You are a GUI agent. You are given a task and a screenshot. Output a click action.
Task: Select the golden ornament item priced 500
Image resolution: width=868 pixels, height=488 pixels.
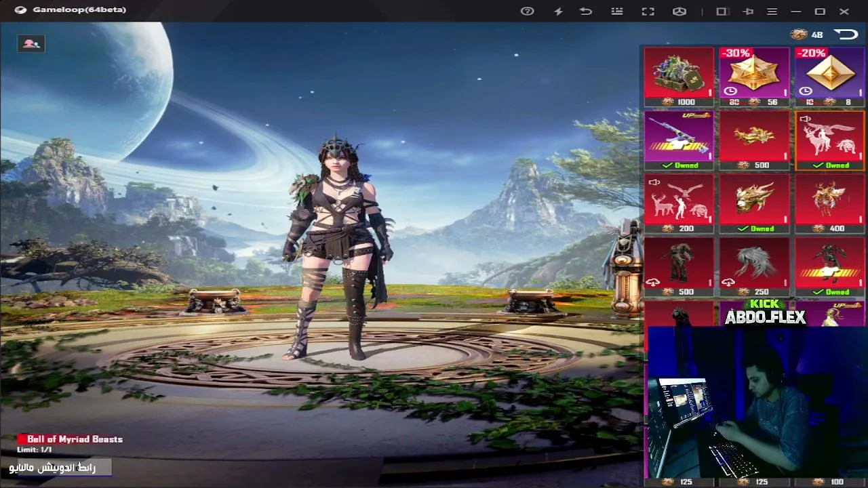pyautogui.click(x=754, y=140)
